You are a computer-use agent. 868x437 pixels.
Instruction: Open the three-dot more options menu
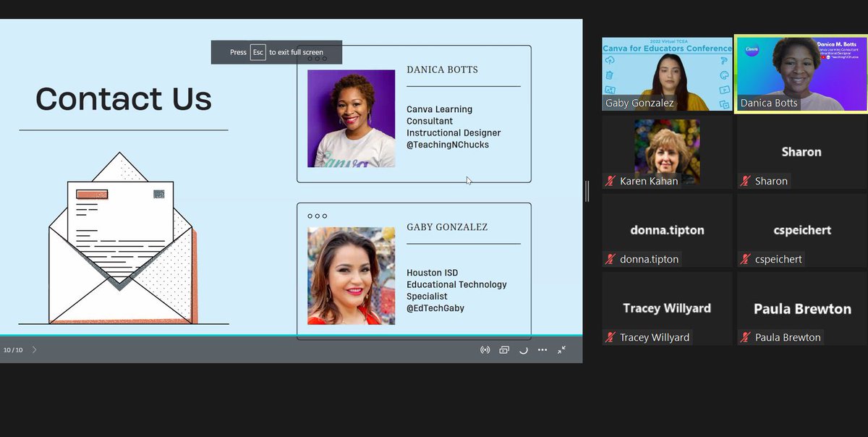[542, 350]
